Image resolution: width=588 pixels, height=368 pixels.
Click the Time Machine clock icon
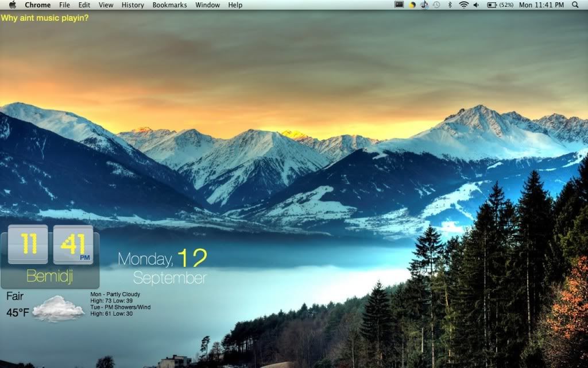[437, 5]
